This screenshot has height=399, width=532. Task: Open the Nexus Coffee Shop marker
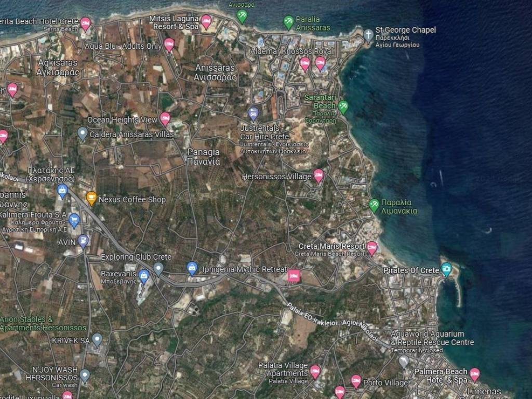(x=91, y=198)
